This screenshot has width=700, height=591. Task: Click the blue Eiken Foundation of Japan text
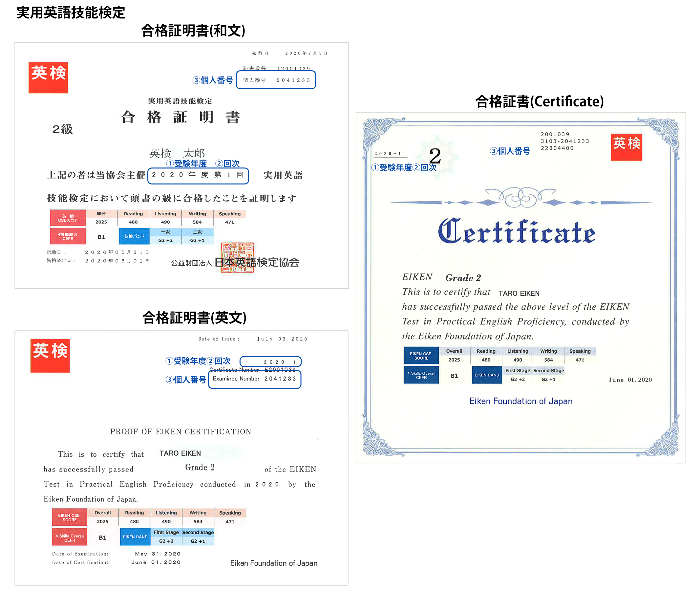[521, 401]
